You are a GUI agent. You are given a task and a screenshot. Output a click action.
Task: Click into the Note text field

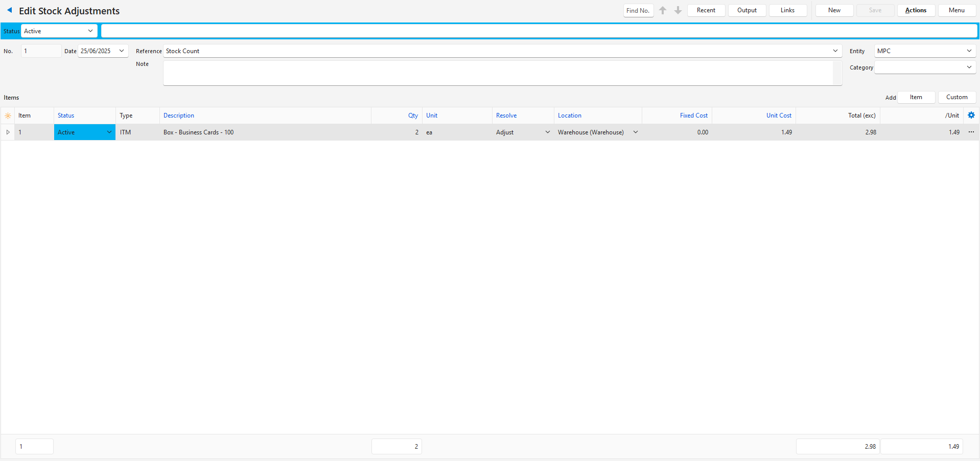pyautogui.click(x=498, y=73)
